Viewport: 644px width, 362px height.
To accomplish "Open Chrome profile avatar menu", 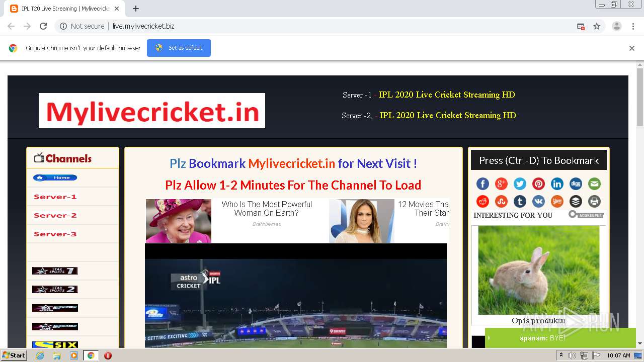I will 616,26.
